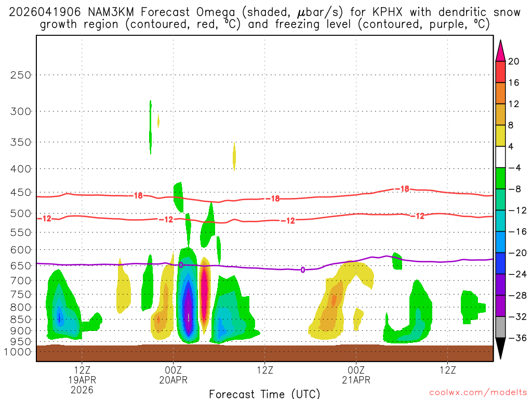
Task: Click the gray -32 to -36 color bar segment
Action: coord(500,327)
